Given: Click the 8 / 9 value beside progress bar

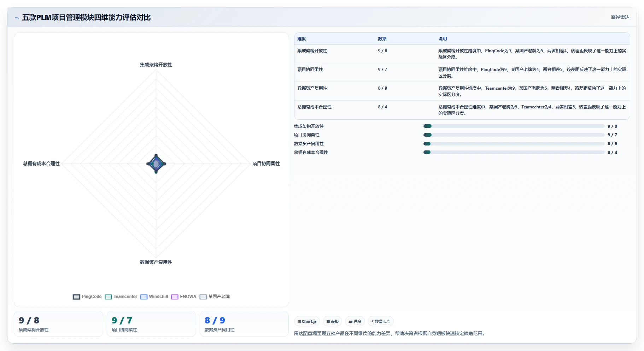Looking at the screenshot, I should pos(612,144).
